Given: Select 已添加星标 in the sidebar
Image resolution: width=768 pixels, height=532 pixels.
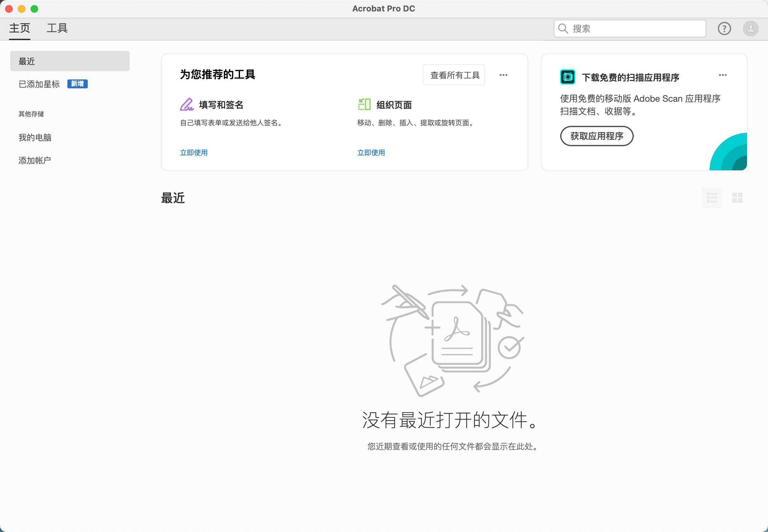Looking at the screenshot, I should 39,84.
